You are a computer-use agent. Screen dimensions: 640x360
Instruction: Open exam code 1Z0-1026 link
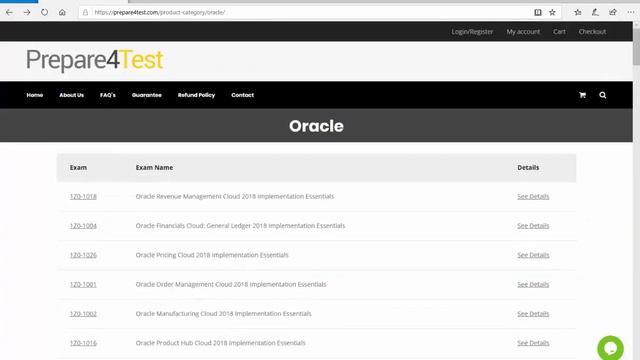83,255
